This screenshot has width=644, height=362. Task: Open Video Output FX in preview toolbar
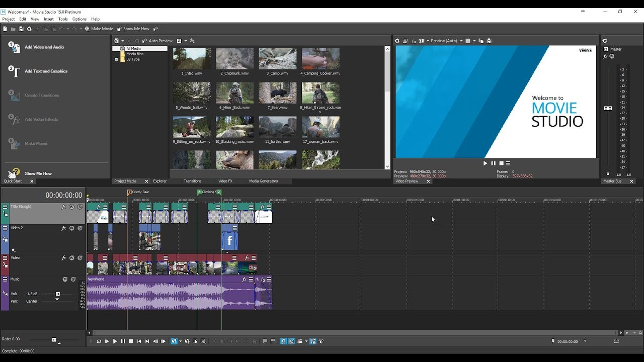(414, 41)
